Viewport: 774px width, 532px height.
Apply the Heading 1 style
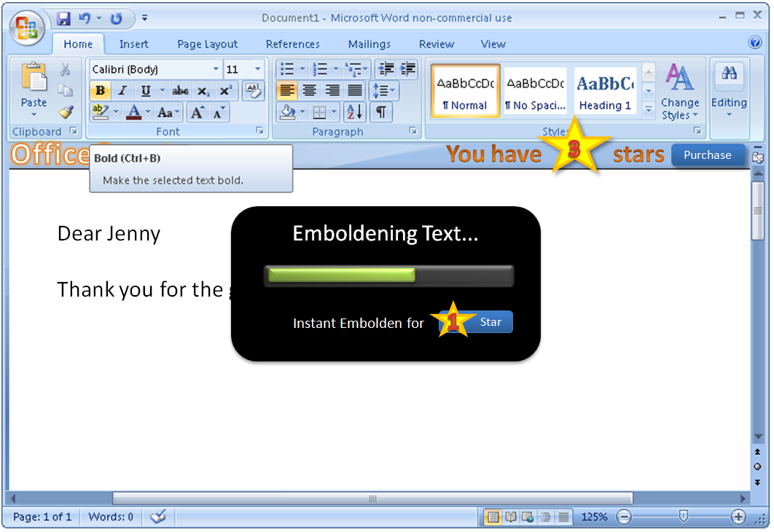pos(605,91)
